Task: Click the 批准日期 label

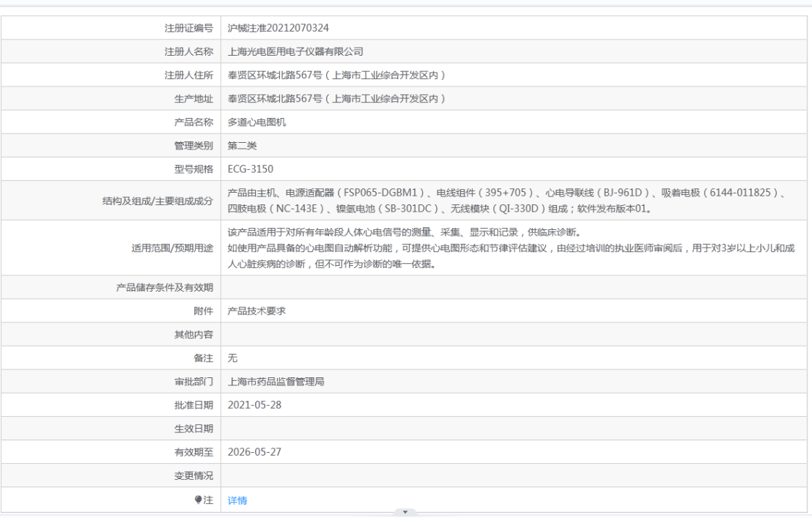Action: click(193, 405)
